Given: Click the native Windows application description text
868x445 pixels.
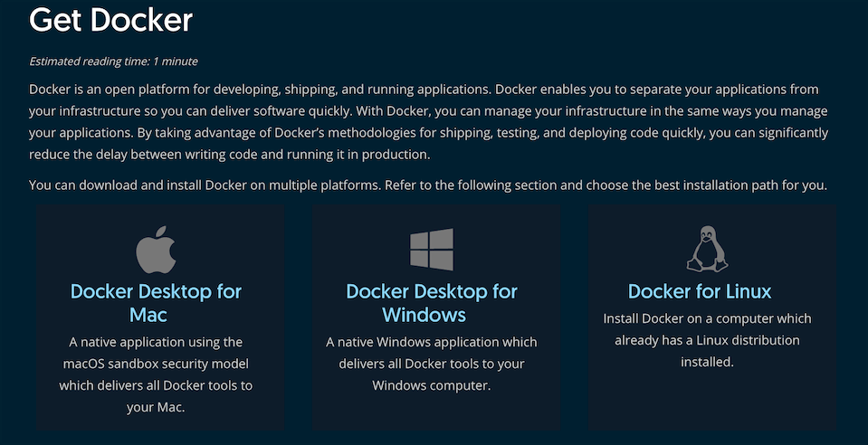Looking at the screenshot, I should [431, 364].
